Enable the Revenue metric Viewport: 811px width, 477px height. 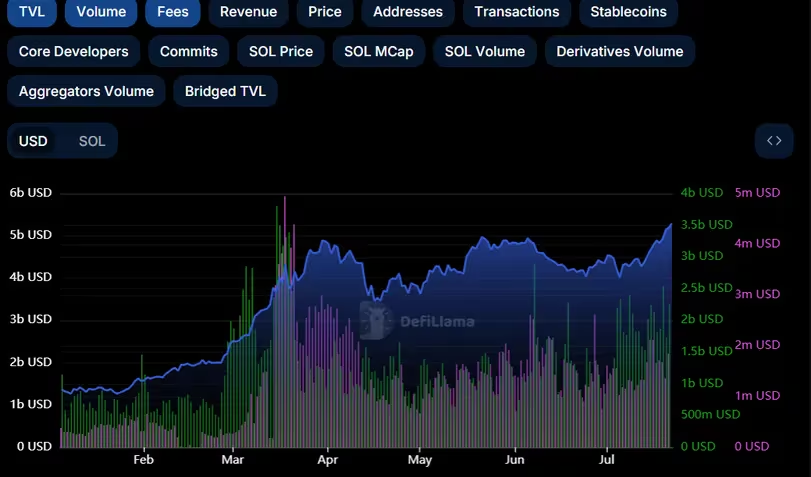click(x=248, y=12)
